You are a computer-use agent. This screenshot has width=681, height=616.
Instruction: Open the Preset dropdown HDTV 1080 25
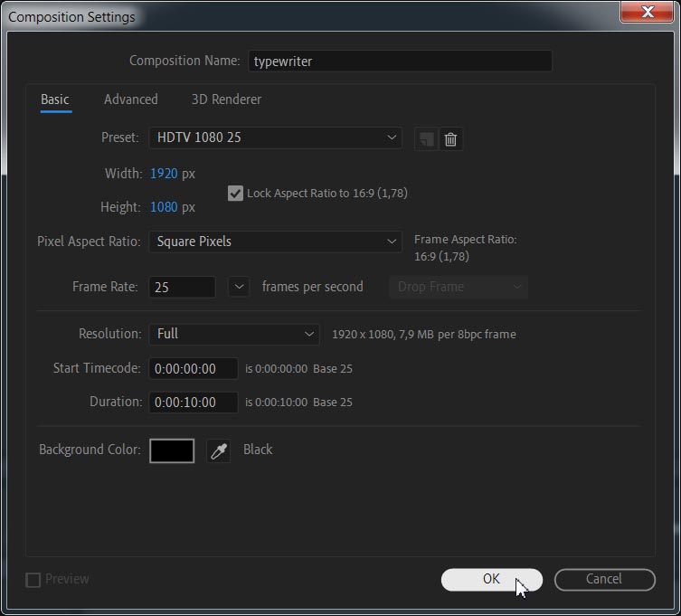[275, 137]
